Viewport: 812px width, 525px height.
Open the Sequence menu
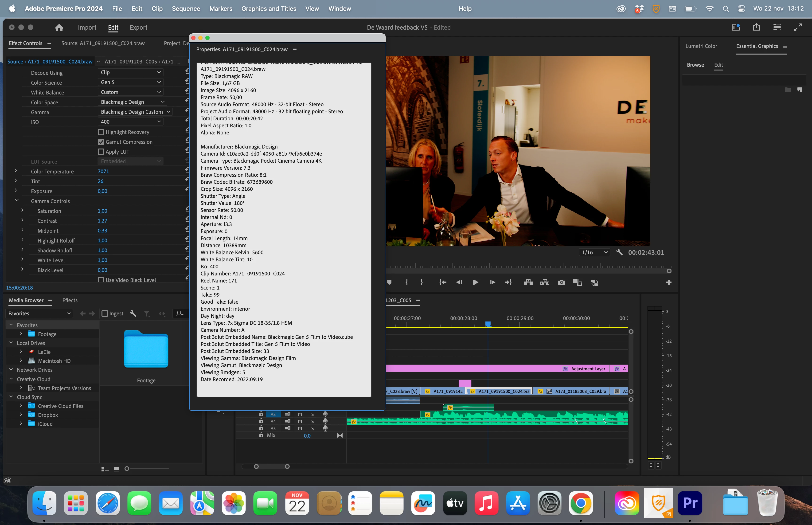(186, 8)
